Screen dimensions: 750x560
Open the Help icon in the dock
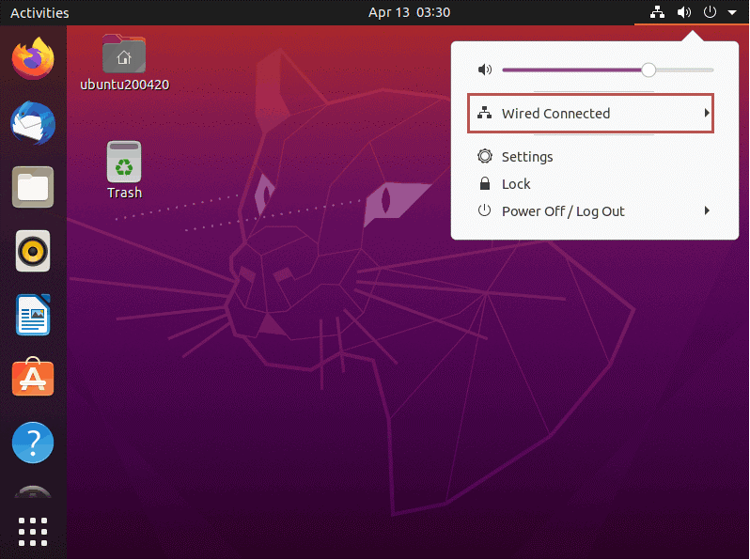tap(33, 443)
